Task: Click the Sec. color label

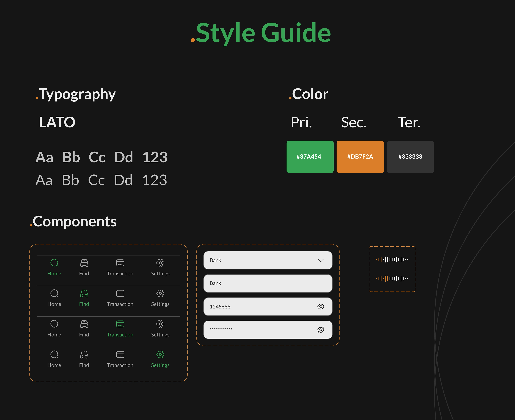Action: pos(354,122)
